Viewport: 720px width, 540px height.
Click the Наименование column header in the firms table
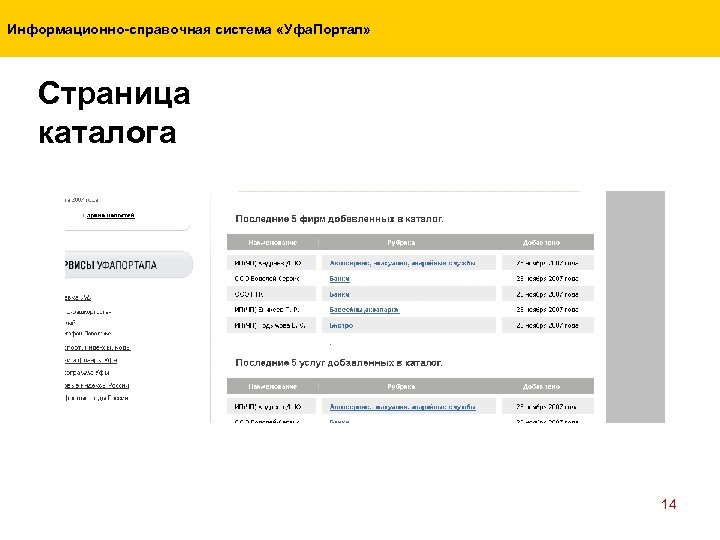pyautogui.click(x=273, y=242)
